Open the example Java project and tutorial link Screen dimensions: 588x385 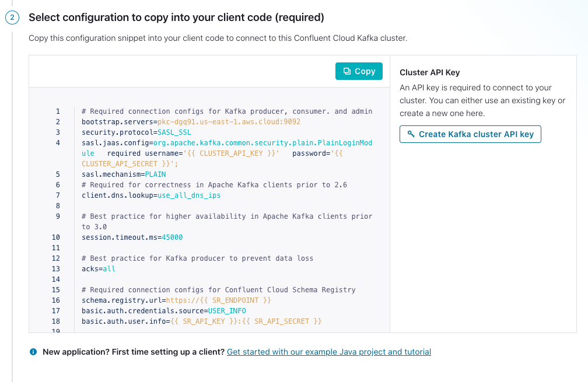(330, 352)
